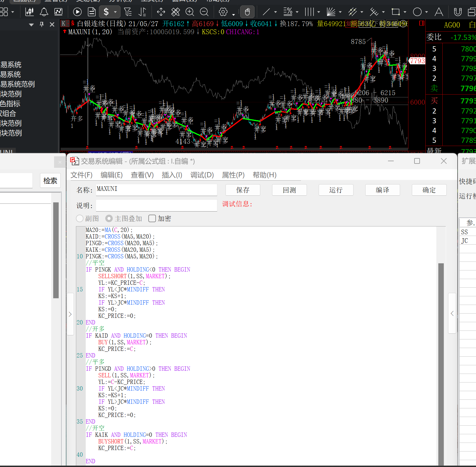Click the empty 说明 description field
The height and width of the screenshot is (467, 476).
[x=156, y=205]
